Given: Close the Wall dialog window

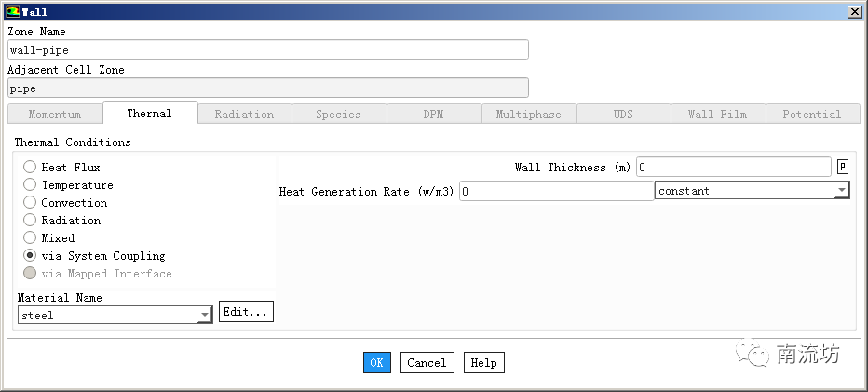Looking at the screenshot, I should 854,11.
